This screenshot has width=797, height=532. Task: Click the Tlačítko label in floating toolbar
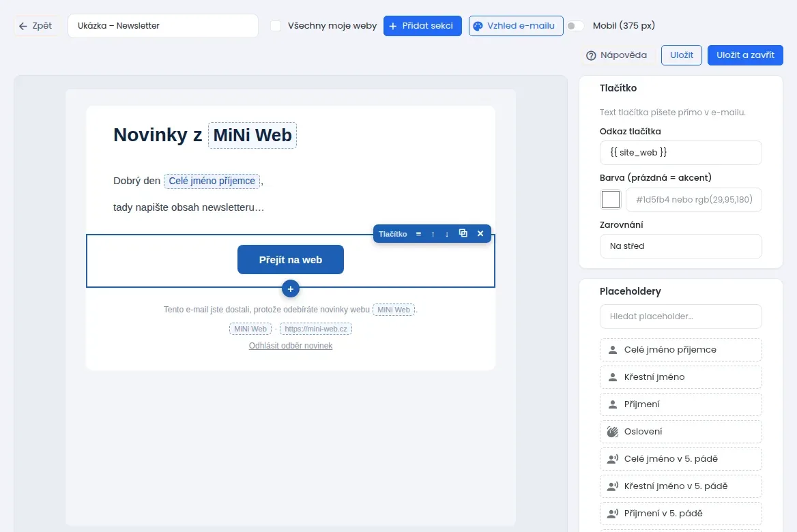392,234
